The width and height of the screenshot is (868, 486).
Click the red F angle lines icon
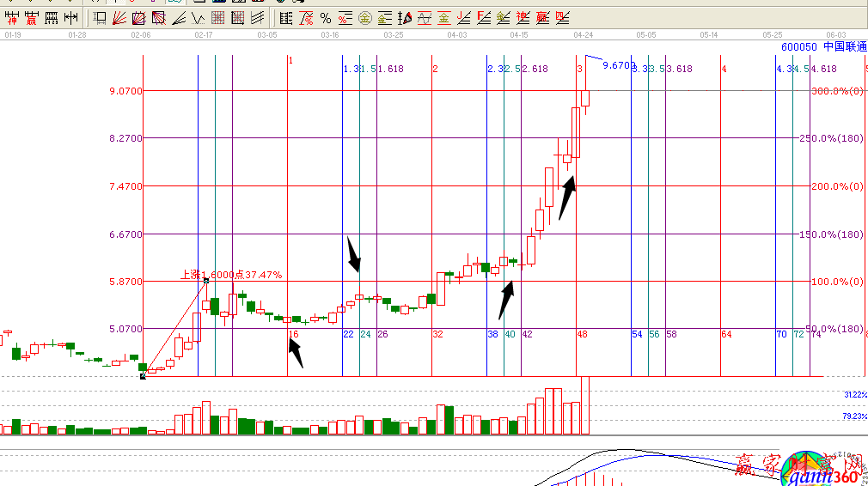point(483,17)
